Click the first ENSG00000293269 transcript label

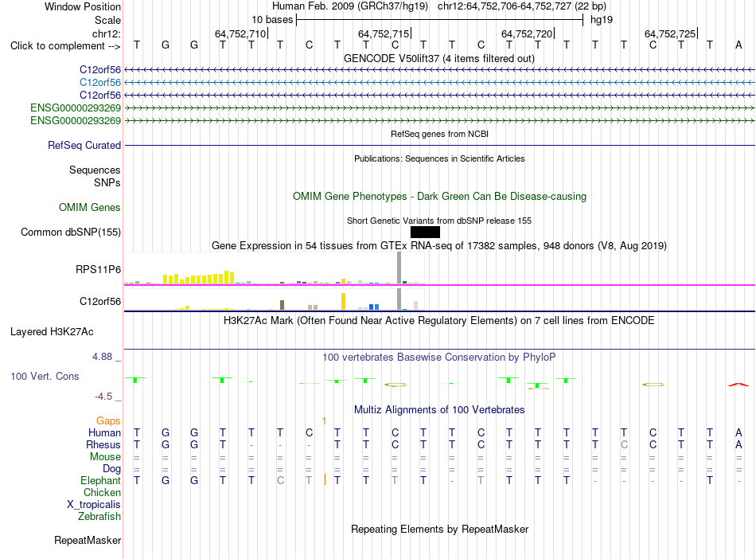point(76,107)
